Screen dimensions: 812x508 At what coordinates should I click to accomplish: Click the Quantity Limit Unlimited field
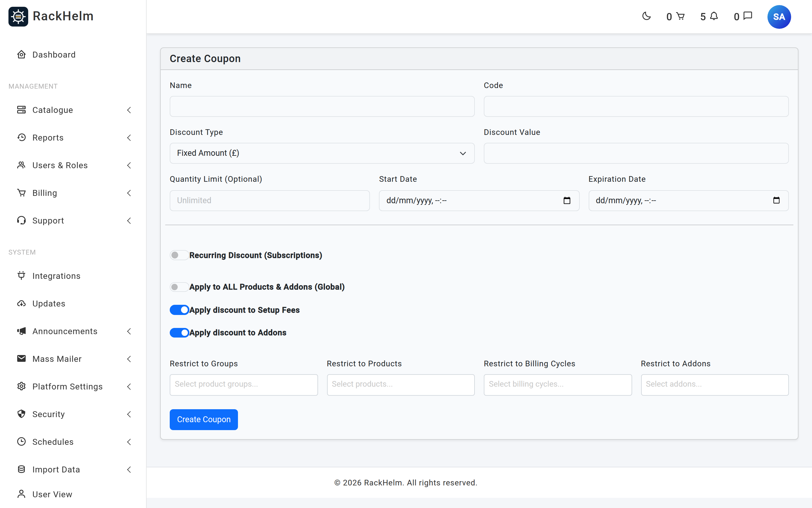pyautogui.click(x=270, y=201)
